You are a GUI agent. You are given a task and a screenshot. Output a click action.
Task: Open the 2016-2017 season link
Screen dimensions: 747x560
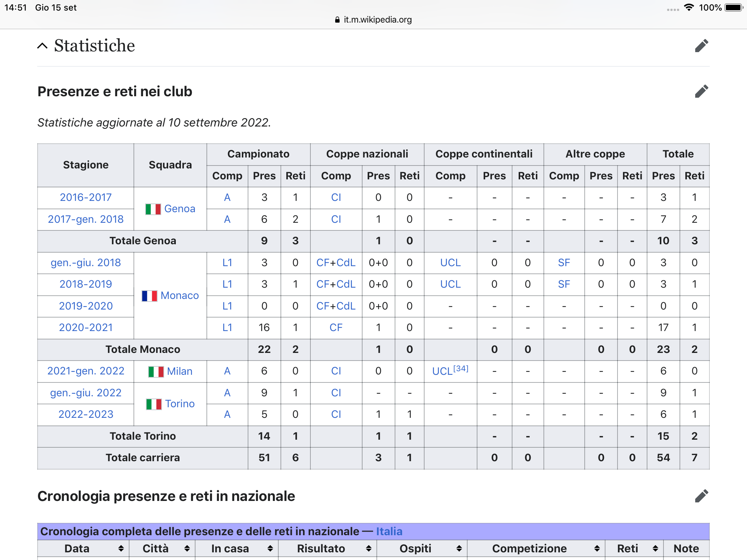86,197
